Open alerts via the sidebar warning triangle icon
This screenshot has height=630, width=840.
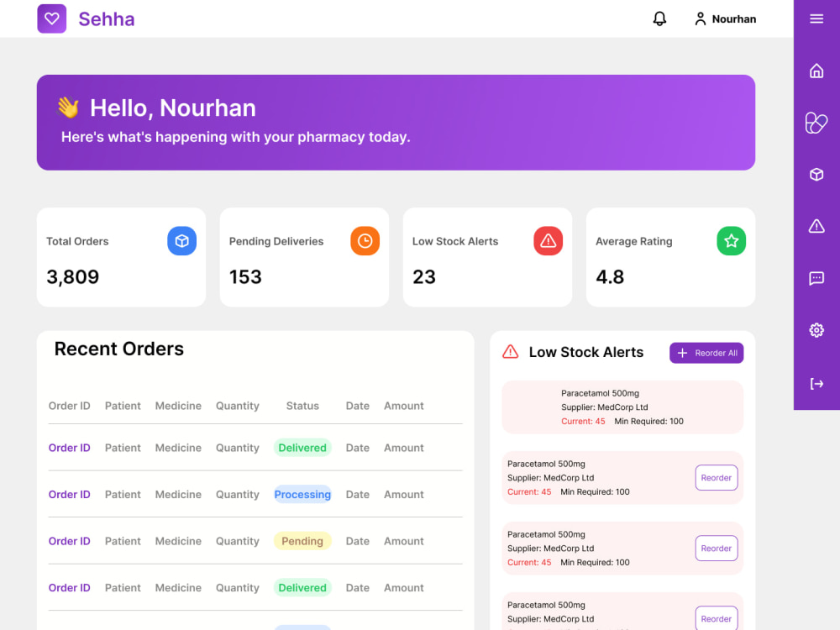(x=816, y=226)
